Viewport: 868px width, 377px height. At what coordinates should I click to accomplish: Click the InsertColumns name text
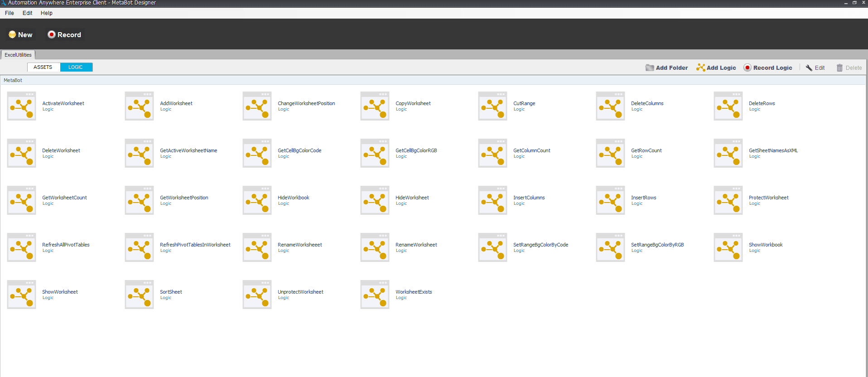pos(529,198)
